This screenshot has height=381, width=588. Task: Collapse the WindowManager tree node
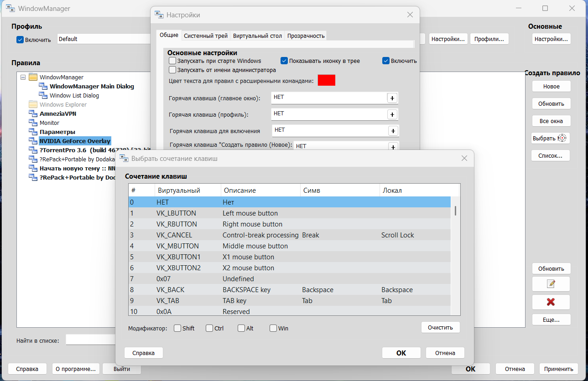(x=23, y=77)
